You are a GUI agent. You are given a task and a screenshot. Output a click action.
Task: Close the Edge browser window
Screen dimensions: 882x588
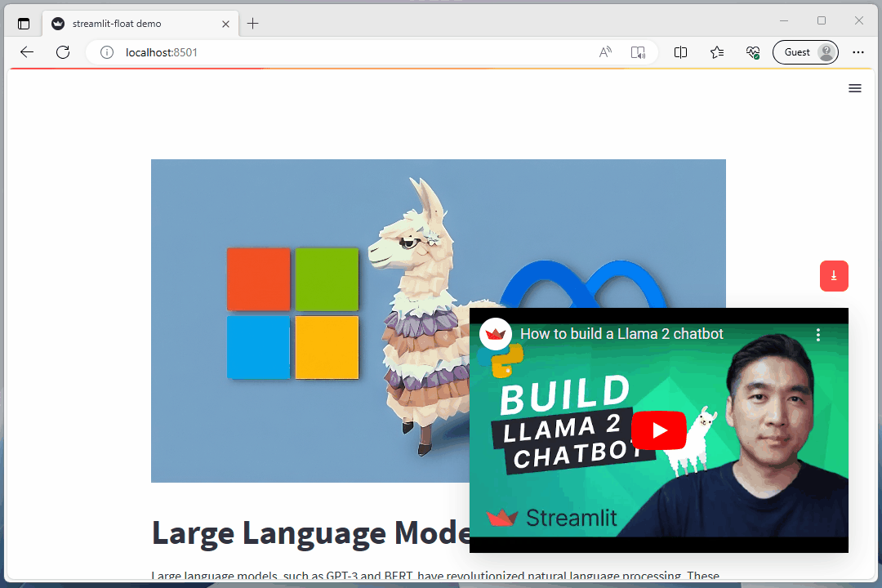[x=859, y=20]
